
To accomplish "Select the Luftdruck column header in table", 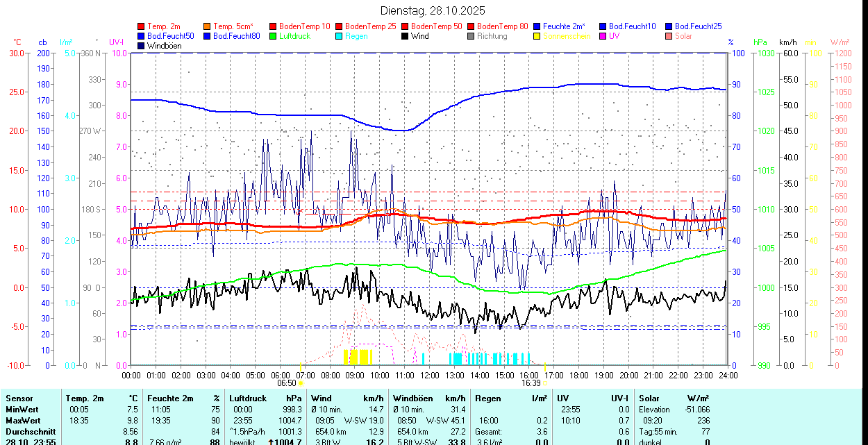I will [x=248, y=398].
